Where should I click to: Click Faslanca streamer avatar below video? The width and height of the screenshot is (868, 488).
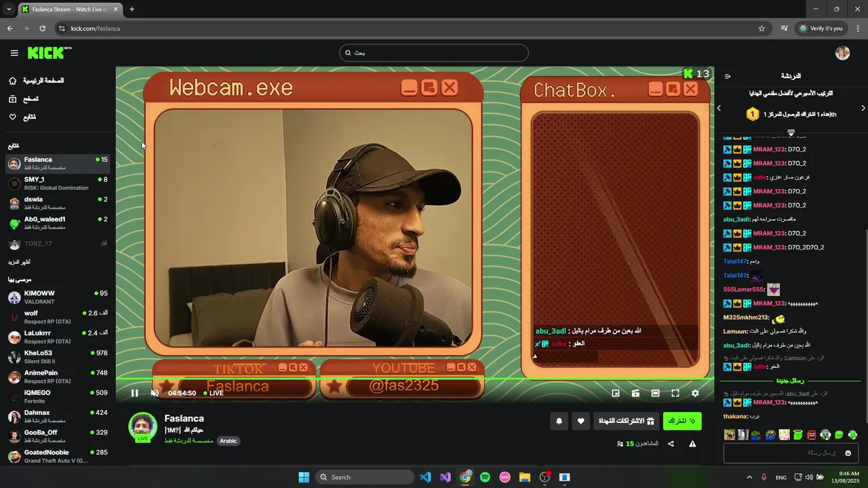point(142,426)
